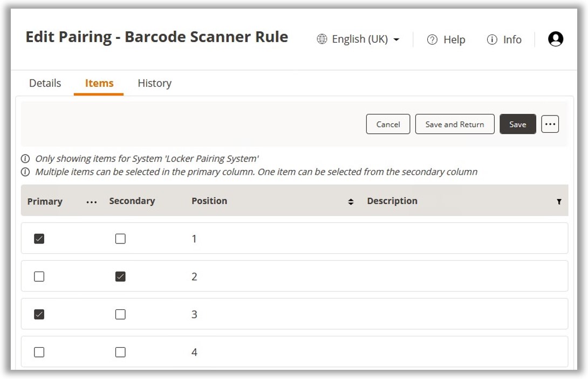Click the dark Save button
This screenshot has width=588, height=379.
pyautogui.click(x=517, y=124)
